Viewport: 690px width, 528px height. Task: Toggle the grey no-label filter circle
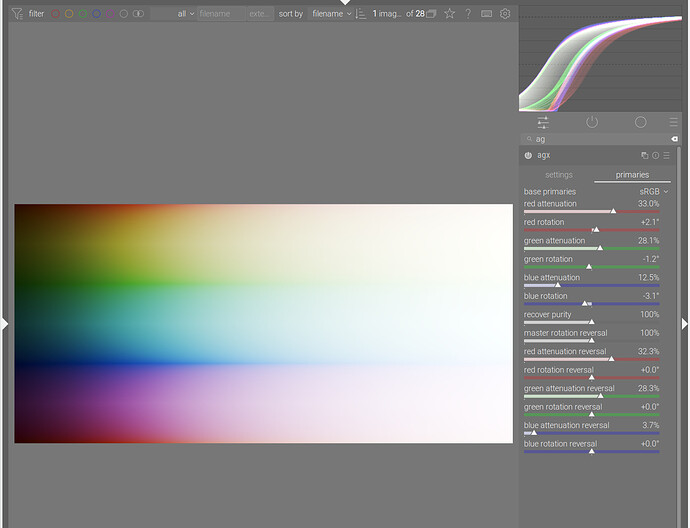coord(124,14)
